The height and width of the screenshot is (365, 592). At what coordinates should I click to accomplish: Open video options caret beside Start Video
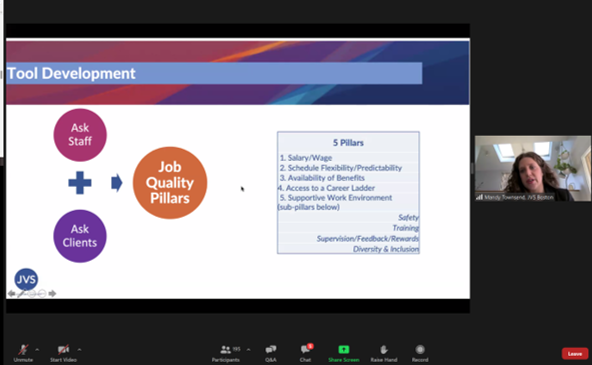[79, 350]
